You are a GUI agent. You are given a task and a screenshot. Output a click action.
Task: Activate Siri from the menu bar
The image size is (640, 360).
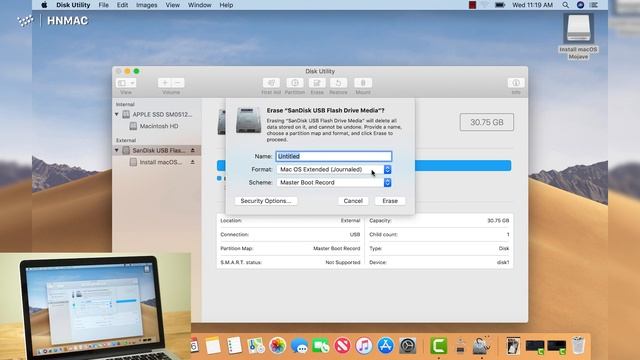[x=580, y=5]
